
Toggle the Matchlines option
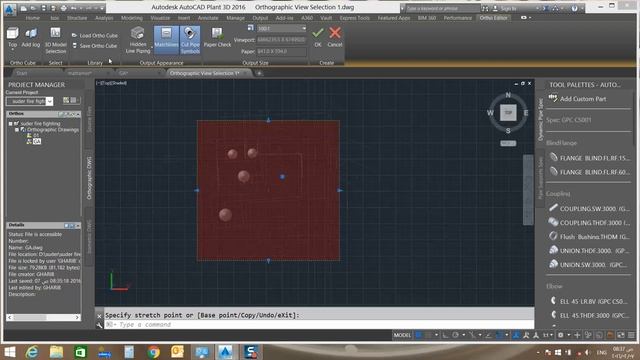pos(166,39)
